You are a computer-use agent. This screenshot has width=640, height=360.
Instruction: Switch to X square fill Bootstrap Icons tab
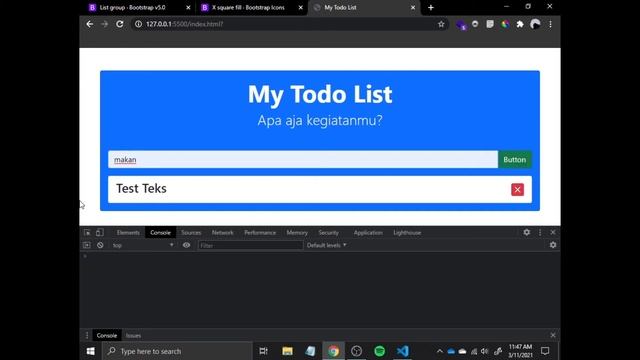tap(250, 7)
